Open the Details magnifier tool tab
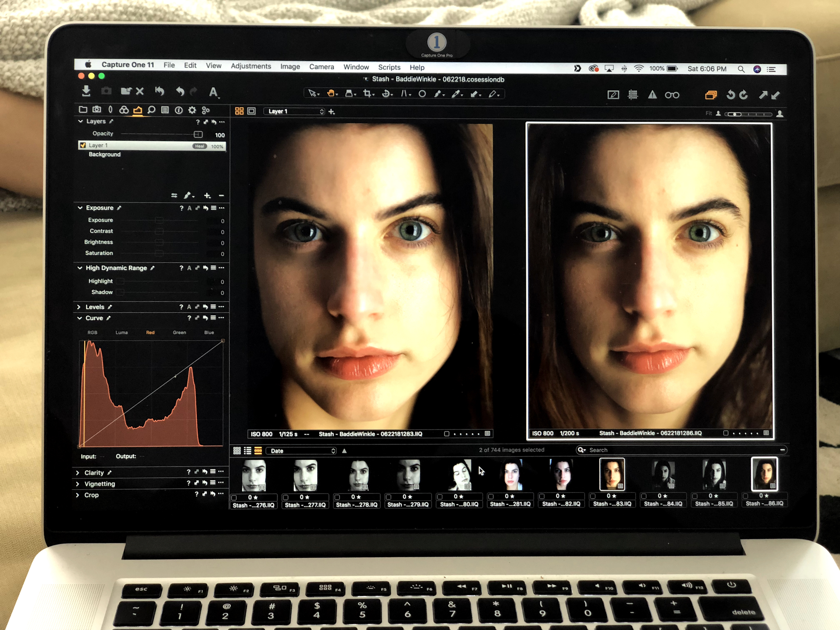This screenshot has width=840, height=630. coord(151,110)
